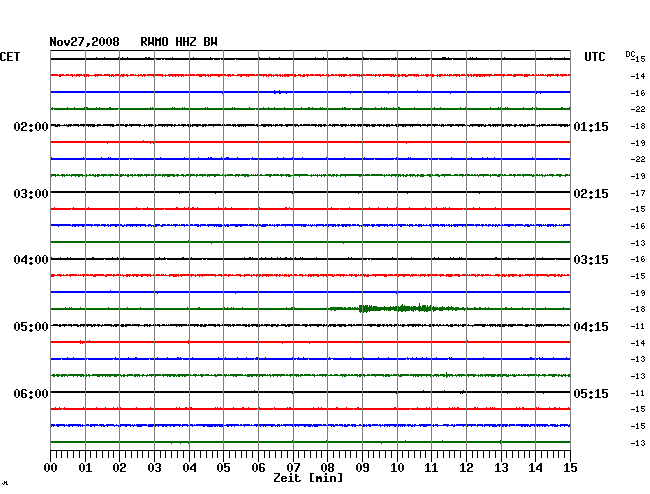Select the 04:15 UTC time label

(591, 327)
